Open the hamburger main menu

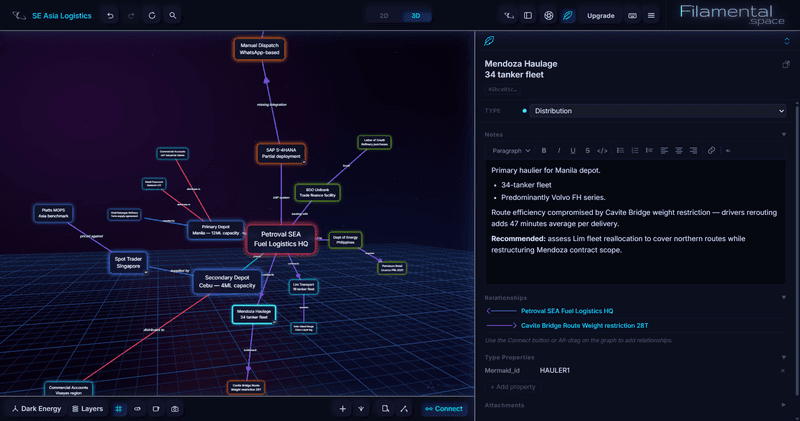pos(652,16)
